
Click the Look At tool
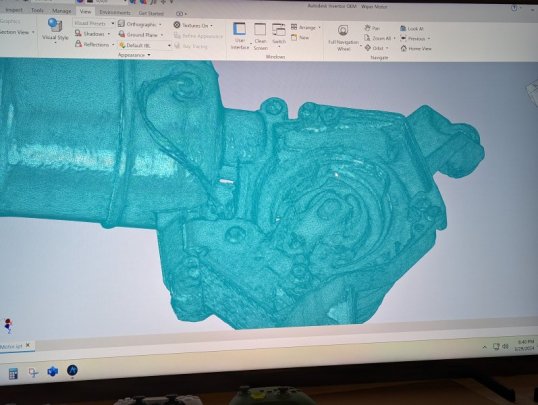[412, 28]
